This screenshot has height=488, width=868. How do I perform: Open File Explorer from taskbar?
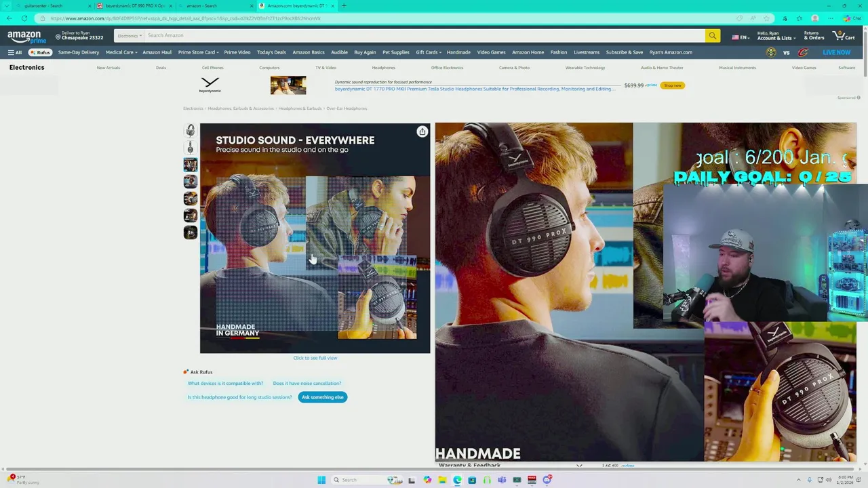442,480
